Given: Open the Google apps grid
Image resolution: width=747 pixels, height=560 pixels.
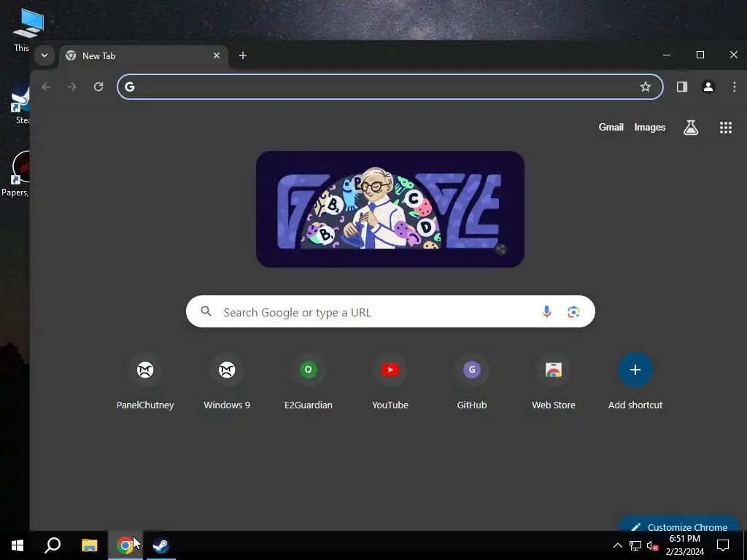Looking at the screenshot, I should coord(725,127).
